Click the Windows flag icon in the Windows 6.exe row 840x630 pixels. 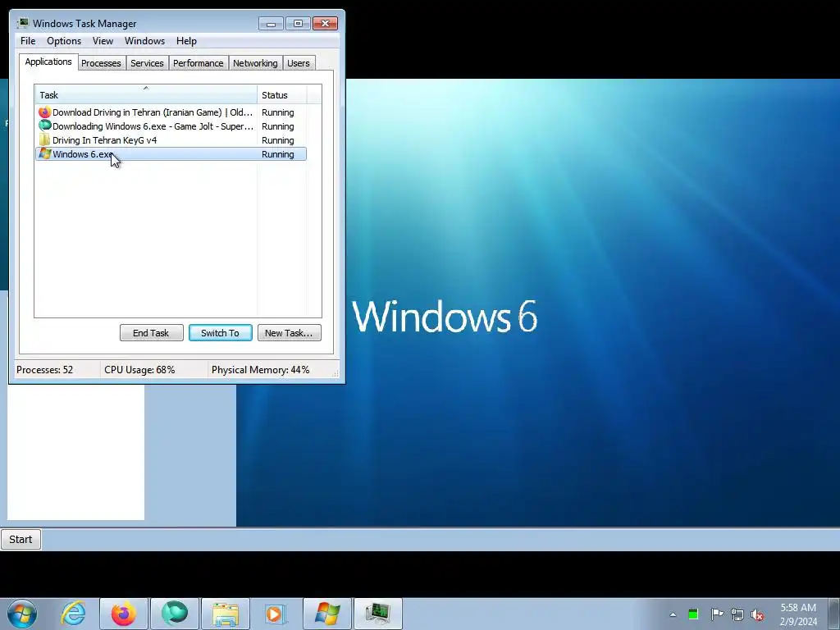pos(44,153)
